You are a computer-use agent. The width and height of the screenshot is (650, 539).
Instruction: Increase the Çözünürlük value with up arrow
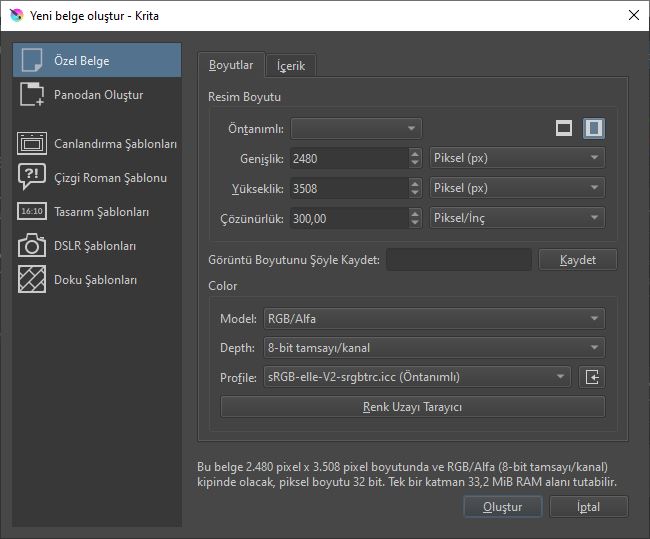(x=415, y=213)
